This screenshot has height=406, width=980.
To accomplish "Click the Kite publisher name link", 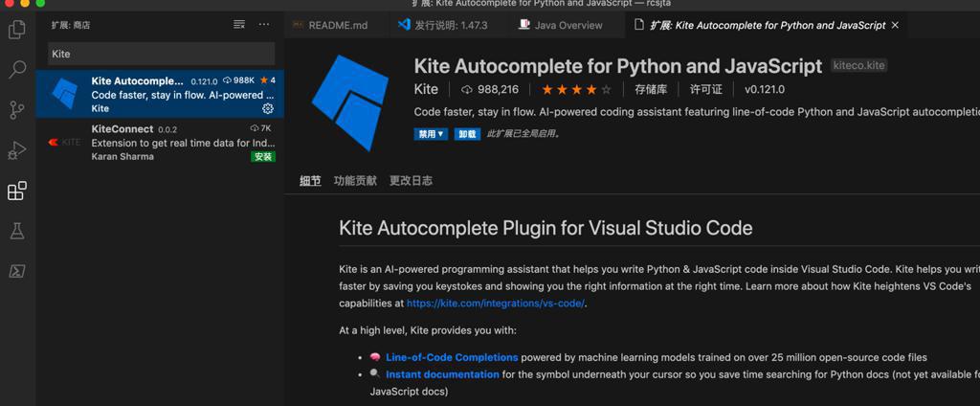I will [x=426, y=89].
